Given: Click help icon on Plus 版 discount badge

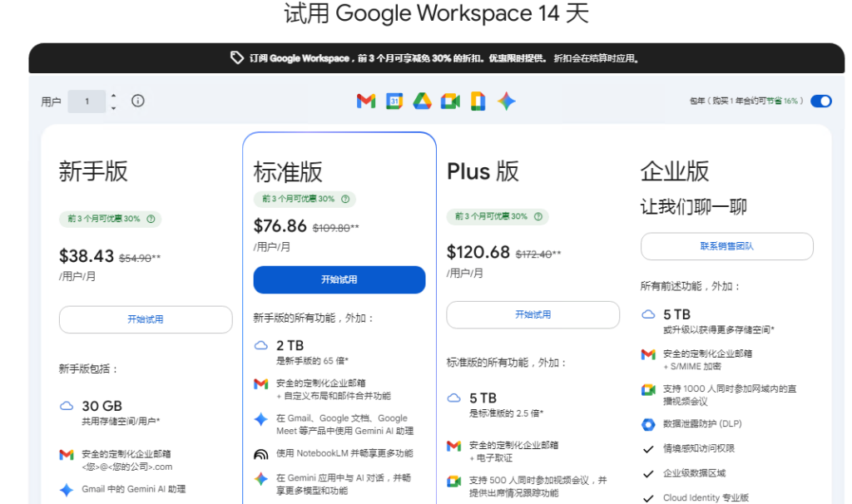Looking at the screenshot, I should pos(538,216).
